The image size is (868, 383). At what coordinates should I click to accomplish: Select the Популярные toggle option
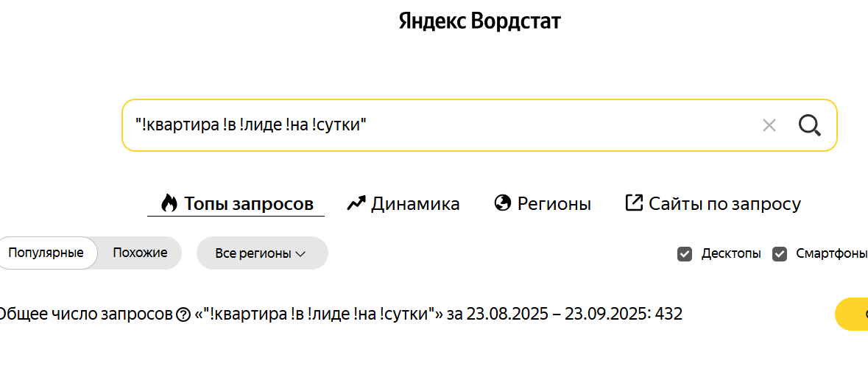pos(46,253)
